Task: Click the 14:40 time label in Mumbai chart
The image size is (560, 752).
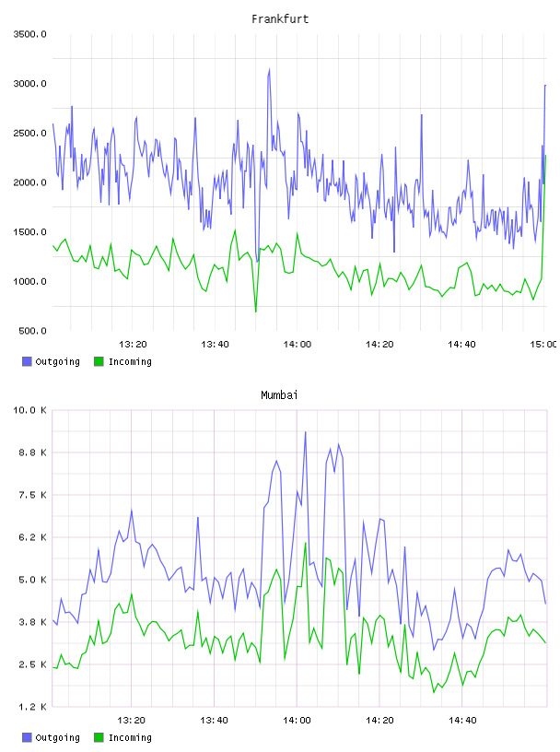Action: click(x=462, y=720)
